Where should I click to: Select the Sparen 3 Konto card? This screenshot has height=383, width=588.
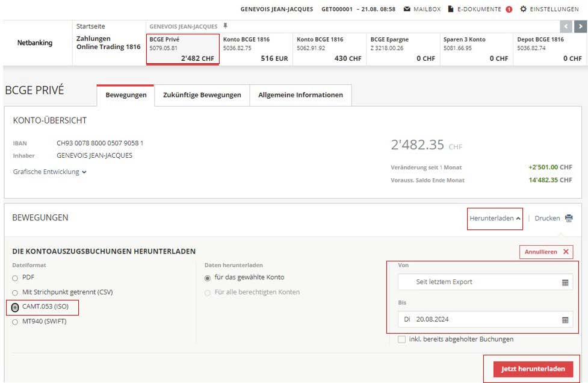coord(476,49)
